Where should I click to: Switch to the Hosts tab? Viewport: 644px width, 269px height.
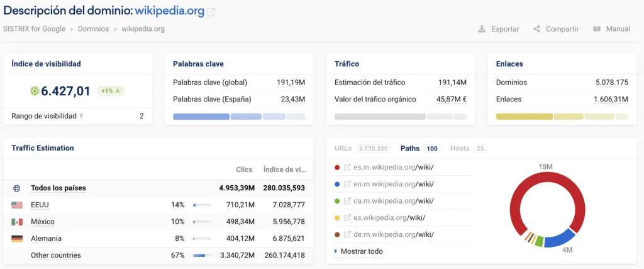[468, 149]
